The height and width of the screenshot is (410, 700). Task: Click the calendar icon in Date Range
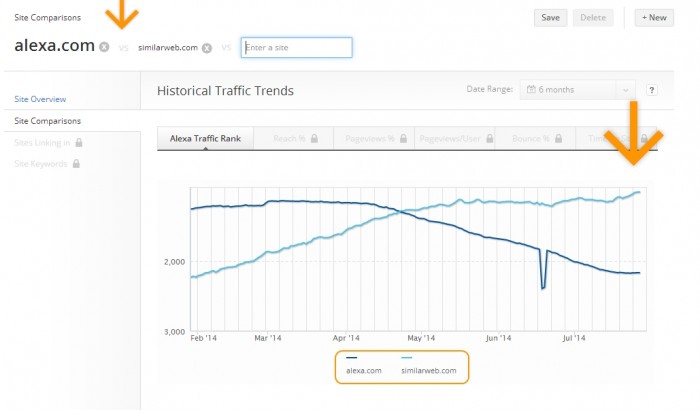[x=530, y=90]
